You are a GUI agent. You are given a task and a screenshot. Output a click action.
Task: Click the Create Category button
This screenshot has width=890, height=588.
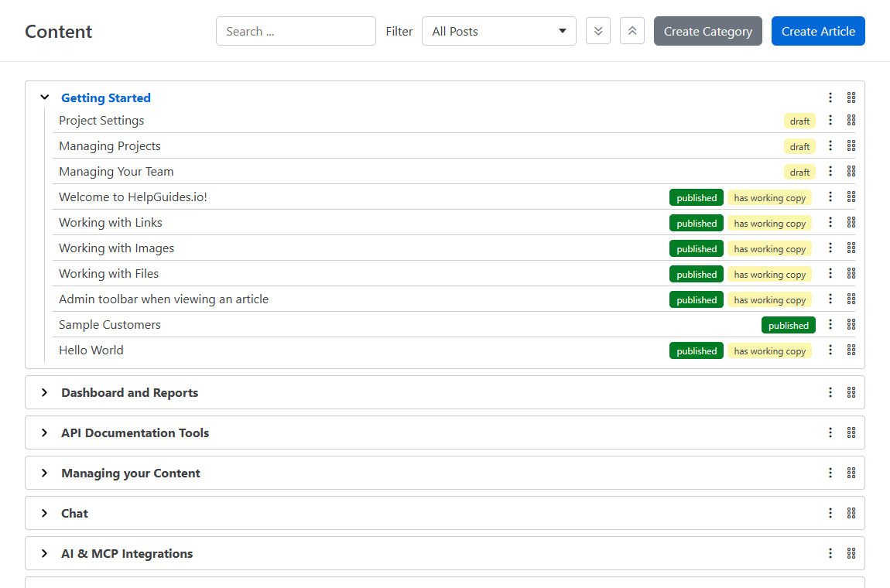click(708, 31)
